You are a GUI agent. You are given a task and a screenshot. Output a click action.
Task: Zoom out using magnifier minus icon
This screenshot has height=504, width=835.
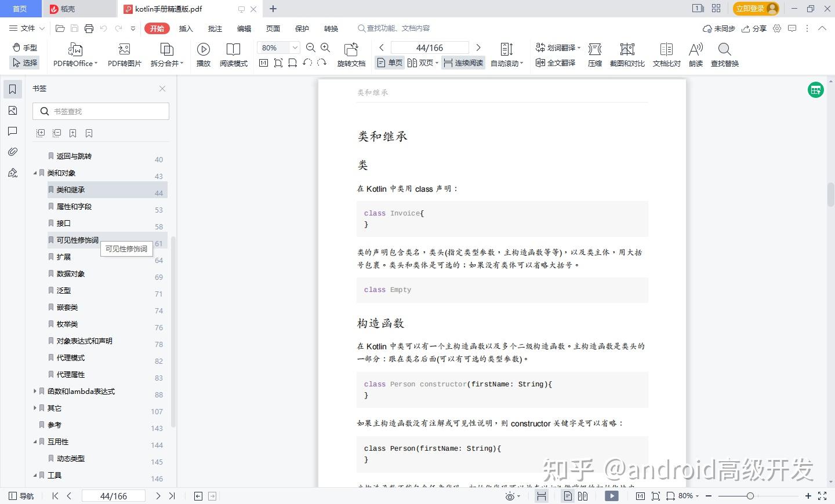311,48
